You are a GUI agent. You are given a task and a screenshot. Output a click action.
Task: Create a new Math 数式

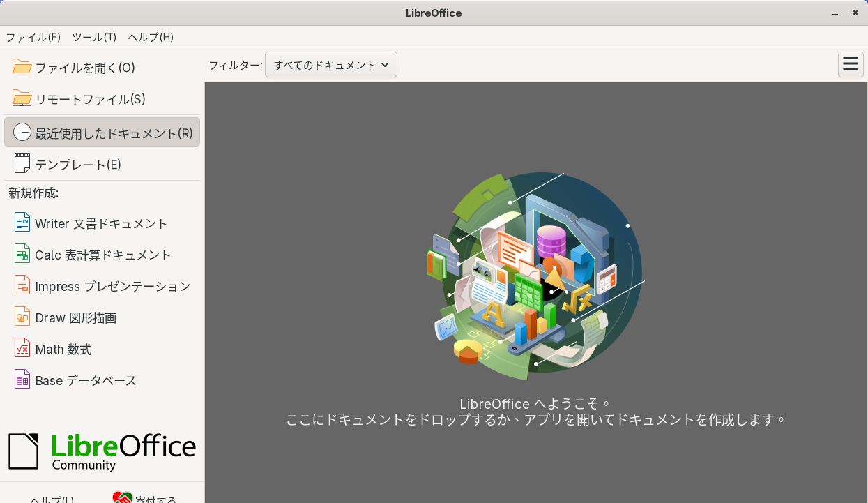pos(102,349)
